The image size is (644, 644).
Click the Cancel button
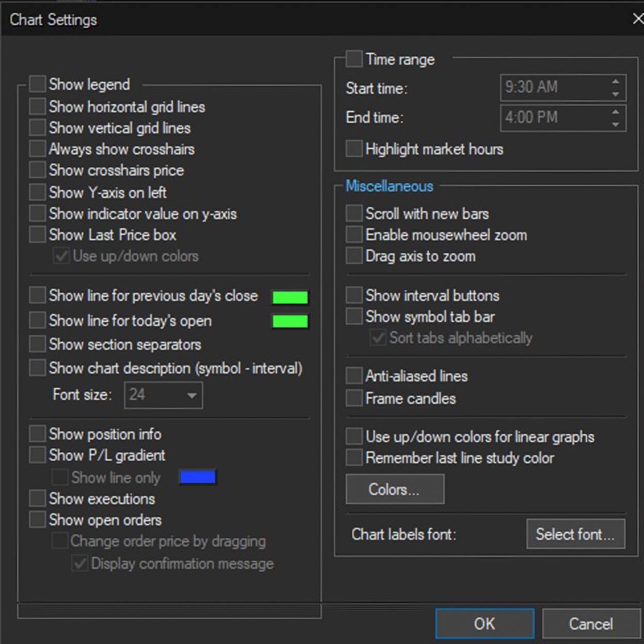click(x=591, y=624)
